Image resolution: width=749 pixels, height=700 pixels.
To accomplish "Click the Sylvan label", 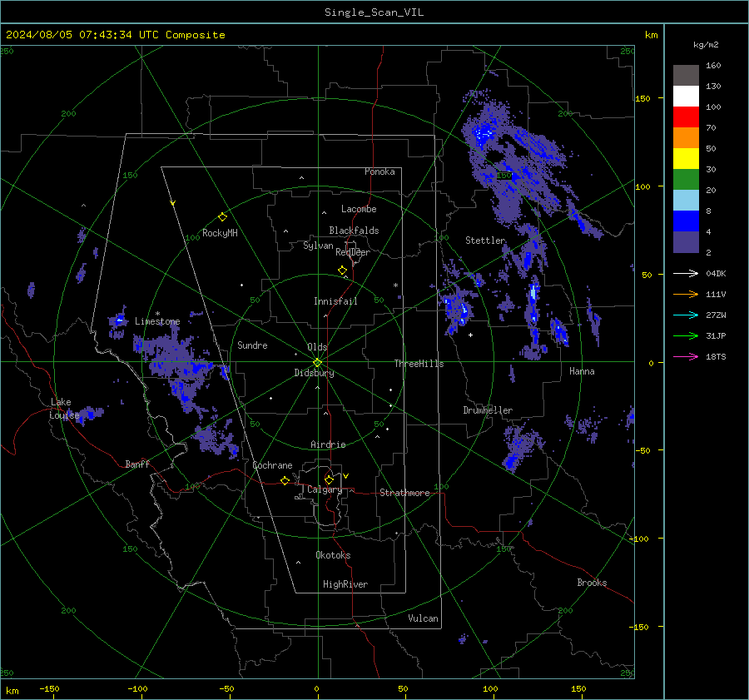I will click(318, 246).
